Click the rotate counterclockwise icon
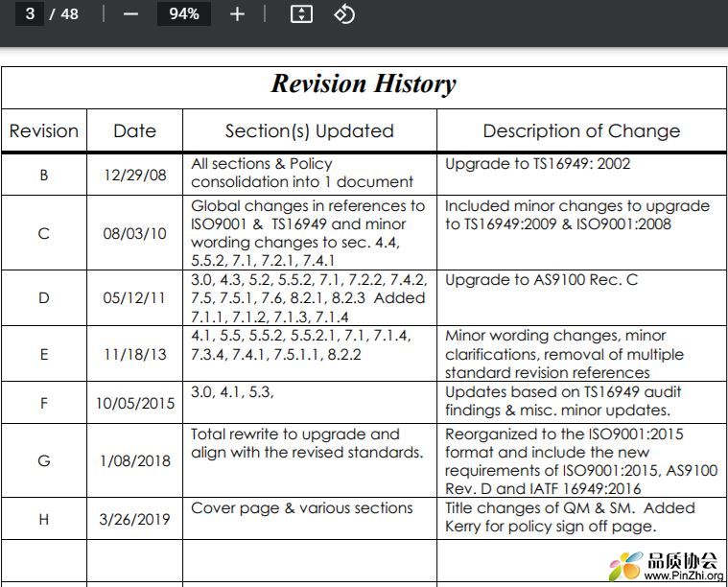 coord(344,14)
